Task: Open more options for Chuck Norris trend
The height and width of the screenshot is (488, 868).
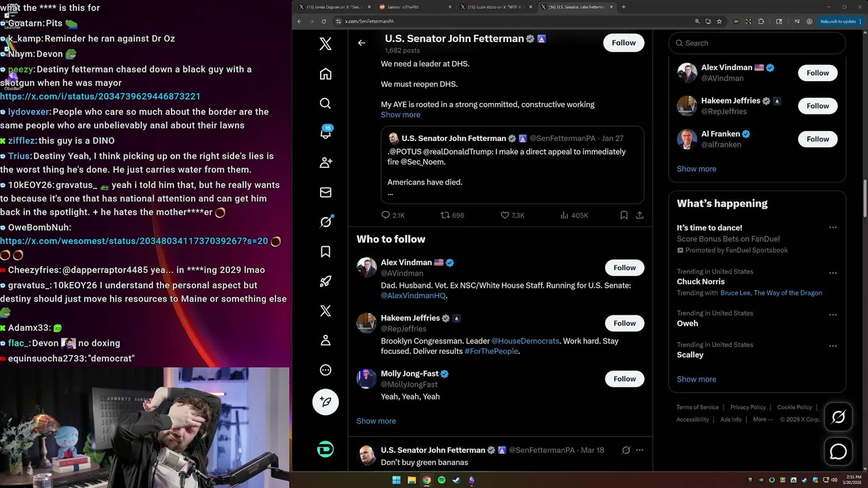Action: [833, 273]
